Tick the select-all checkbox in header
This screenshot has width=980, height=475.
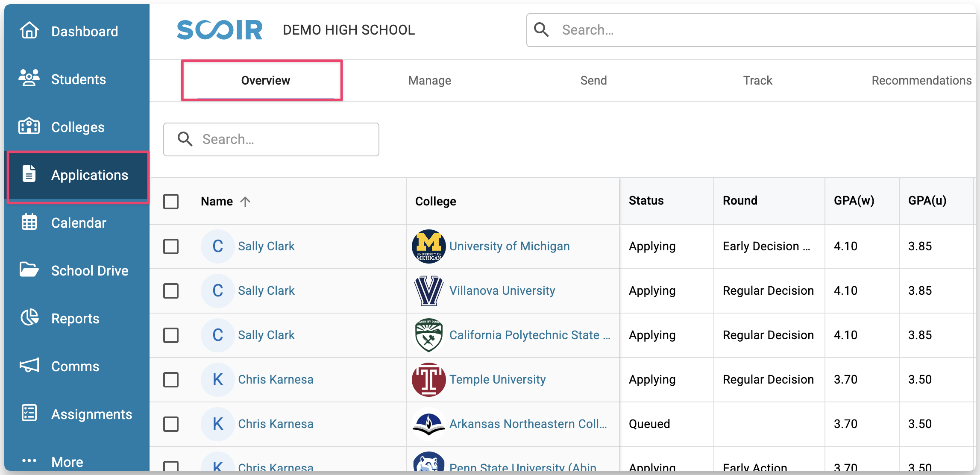tap(171, 202)
